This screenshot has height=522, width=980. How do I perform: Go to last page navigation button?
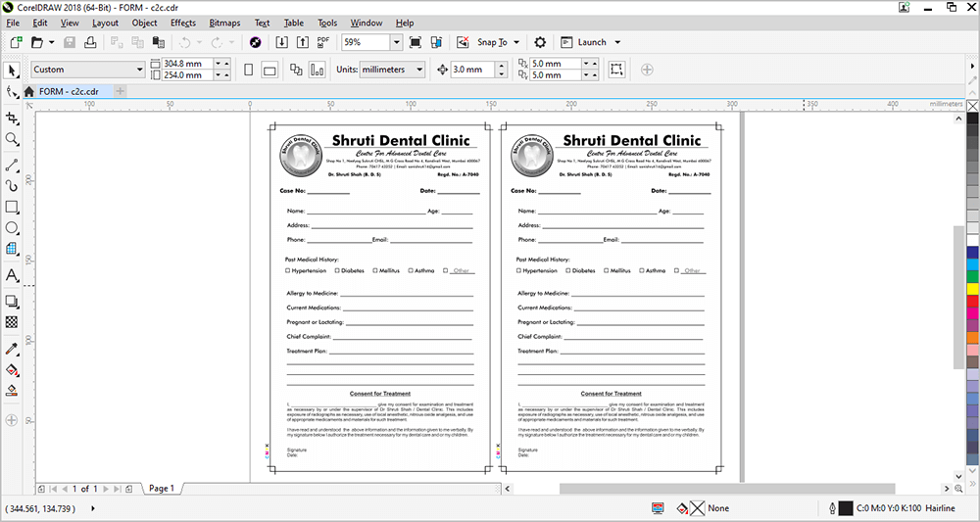(x=117, y=489)
